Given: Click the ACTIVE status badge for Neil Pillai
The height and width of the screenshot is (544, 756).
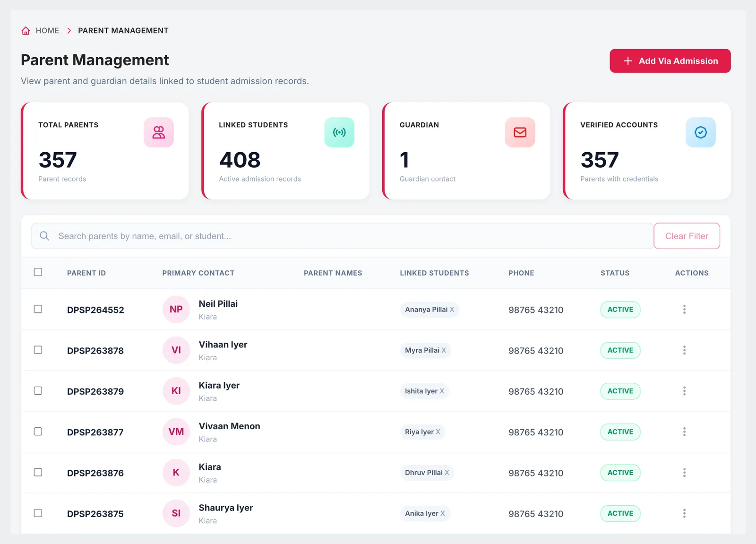Looking at the screenshot, I should click(620, 310).
